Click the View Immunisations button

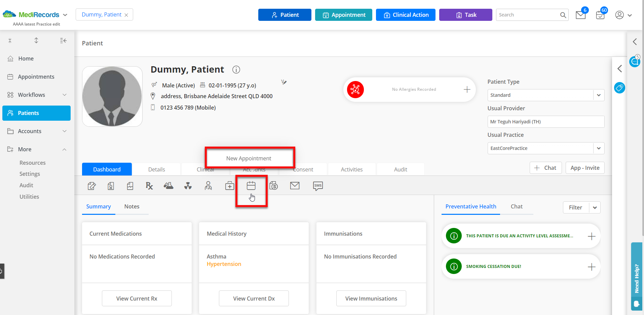click(371, 298)
